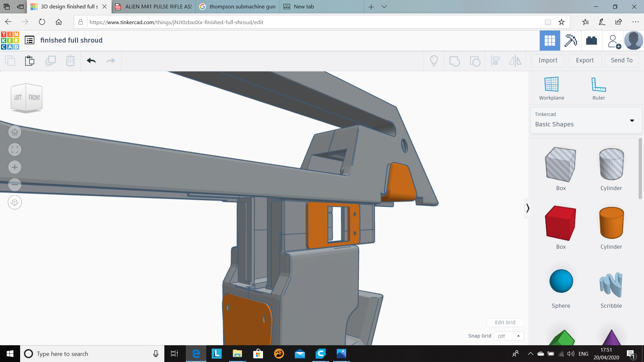Open Edge settings and more menu
The width and height of the screenshot is (644, 362).
(x=636, y=22)
